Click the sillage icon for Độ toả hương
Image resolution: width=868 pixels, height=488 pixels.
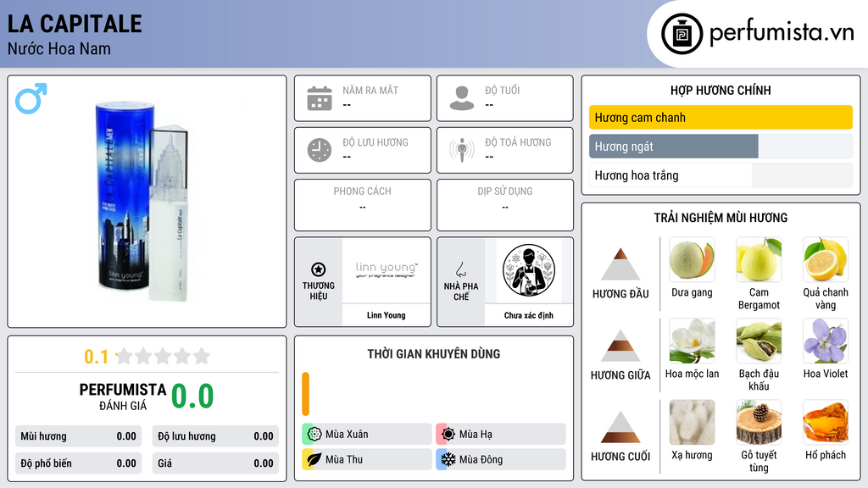click(x=462, y=150)
